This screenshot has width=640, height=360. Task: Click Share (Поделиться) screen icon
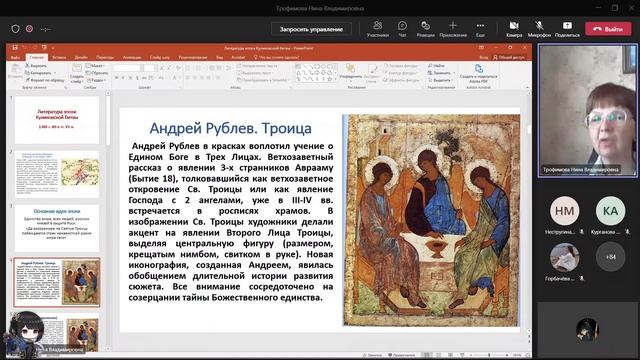click(567, 29)
